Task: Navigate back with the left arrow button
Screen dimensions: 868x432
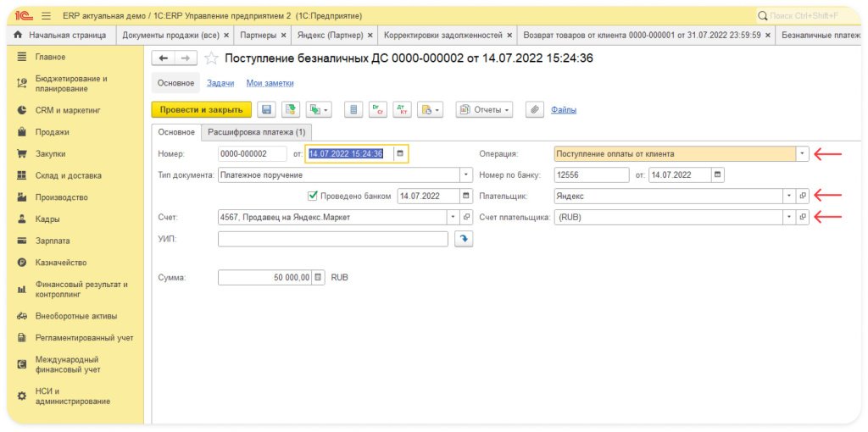Action: [x=164, y=58]
